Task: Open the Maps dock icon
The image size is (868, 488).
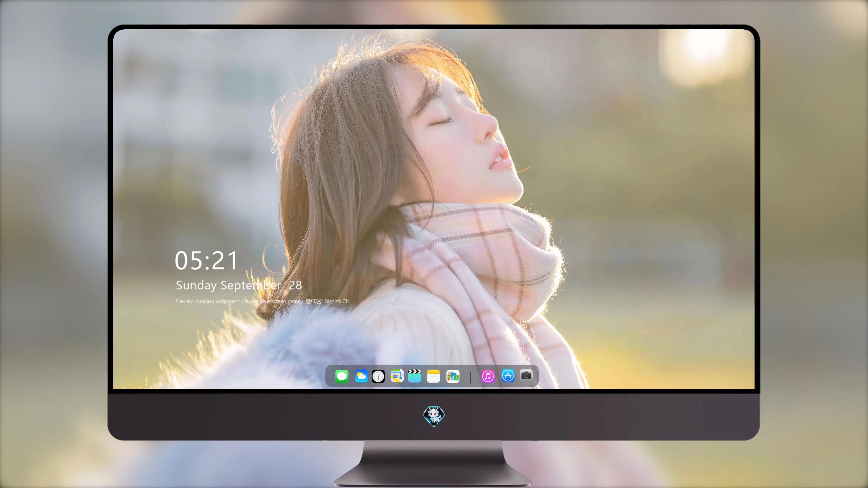Action: 397,376
